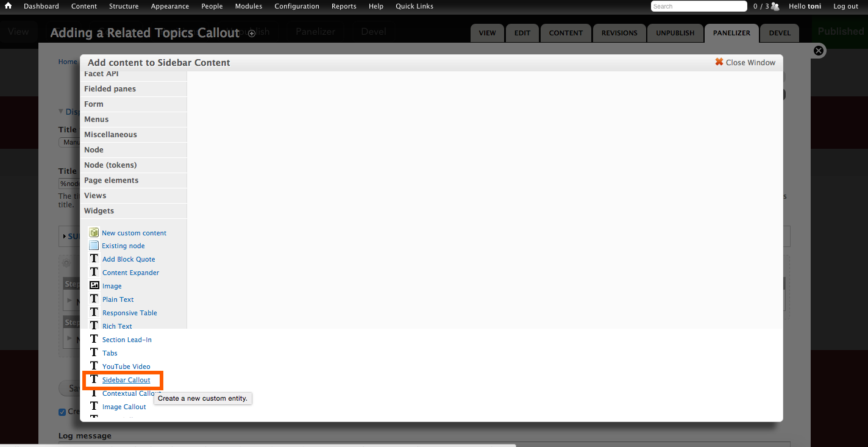Click the Close Window link
This screenshot has width=868, height=447.
750,62
